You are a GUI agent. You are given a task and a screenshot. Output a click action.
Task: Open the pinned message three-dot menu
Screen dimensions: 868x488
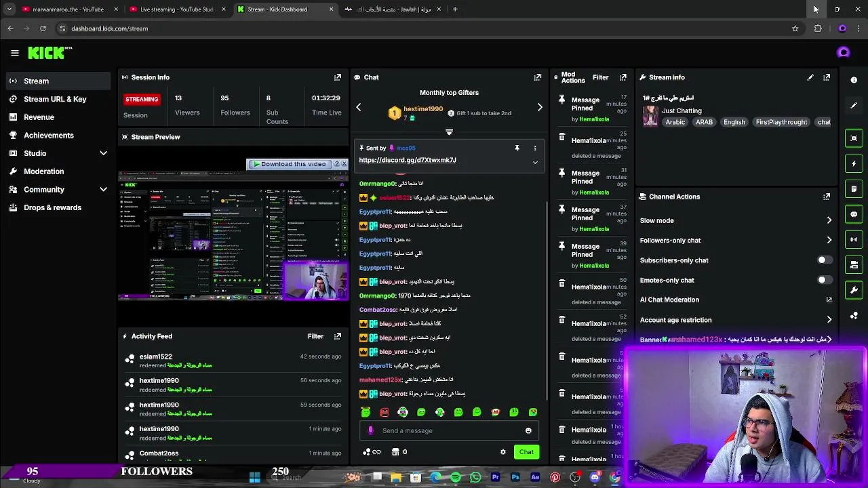tap(534, 148)
